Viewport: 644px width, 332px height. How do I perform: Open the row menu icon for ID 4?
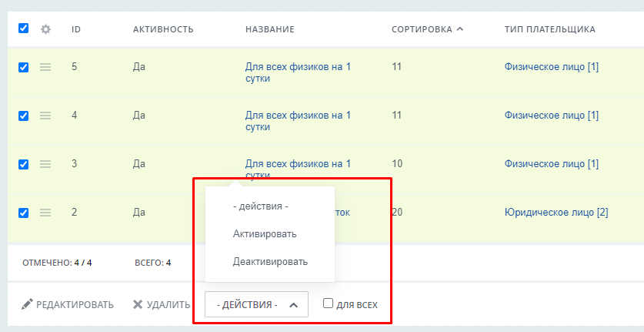[45, 116]
